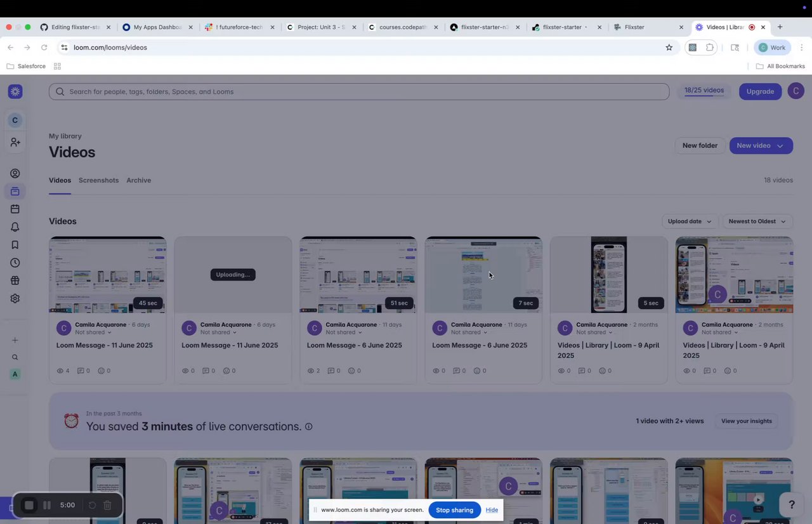The height and width of the screenshot is (524, 812).
Task: Open the green A space icon in sidebar
Action: [x=15, y=374]
